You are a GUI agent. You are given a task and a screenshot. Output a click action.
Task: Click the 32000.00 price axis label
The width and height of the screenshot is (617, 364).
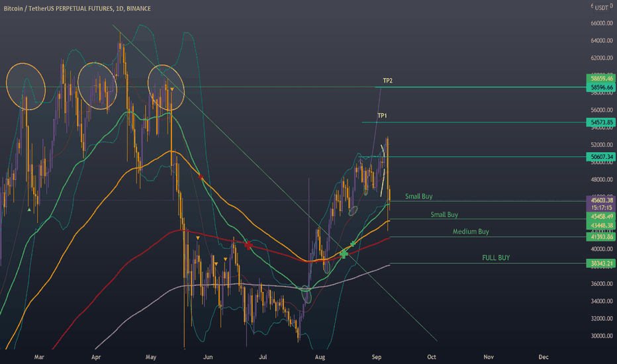coord(602,318)
